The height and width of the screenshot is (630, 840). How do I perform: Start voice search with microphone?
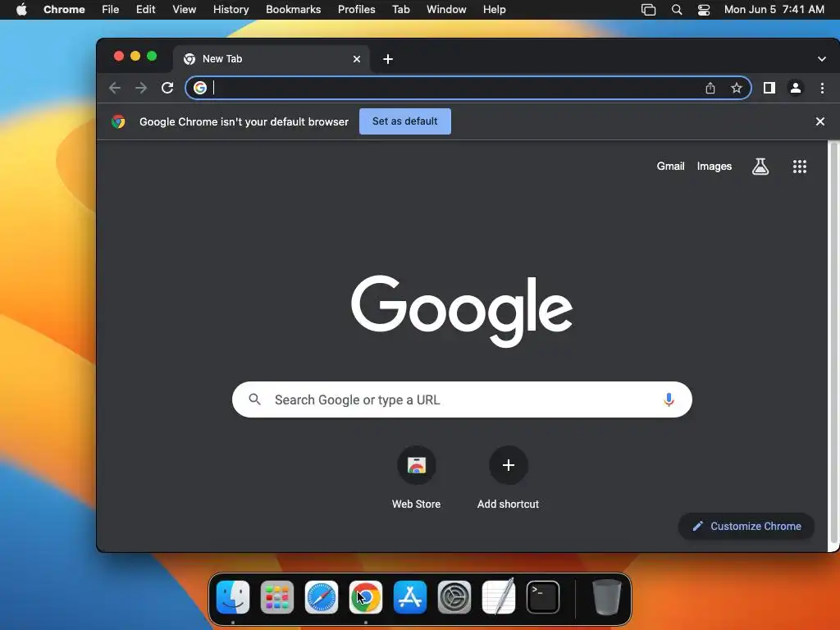(x=669, y=399)
